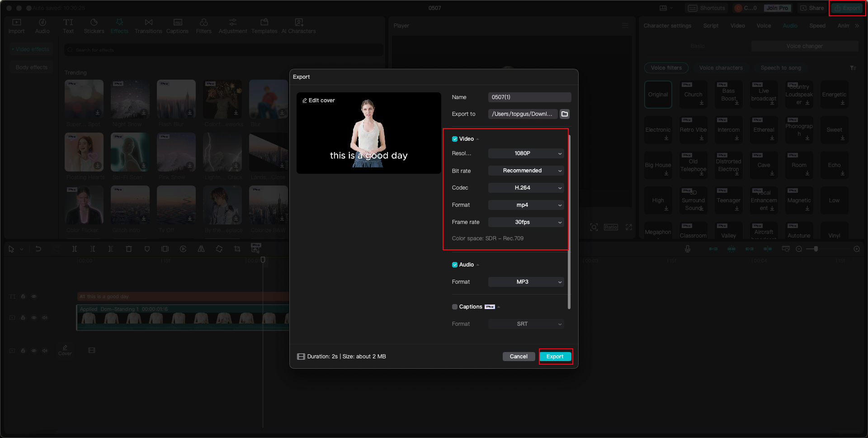This screenshot has height=438, width=868.
Task: Click the trash delete icon in timeline toolbar
Action: click(x=129, y=249)
